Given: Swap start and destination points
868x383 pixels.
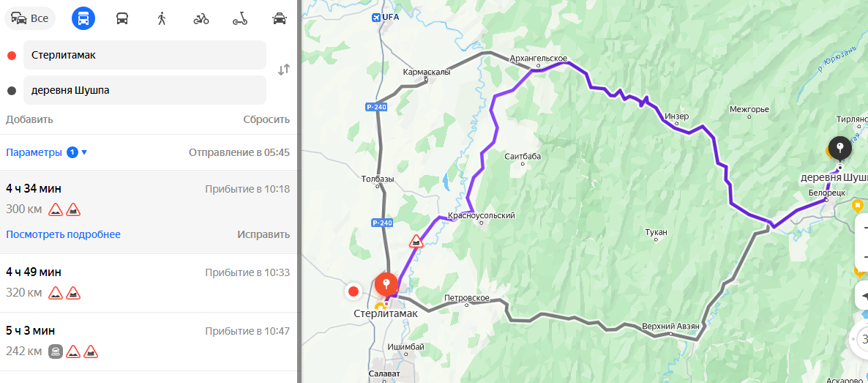Looking at the screenshot, I should 284,70.
